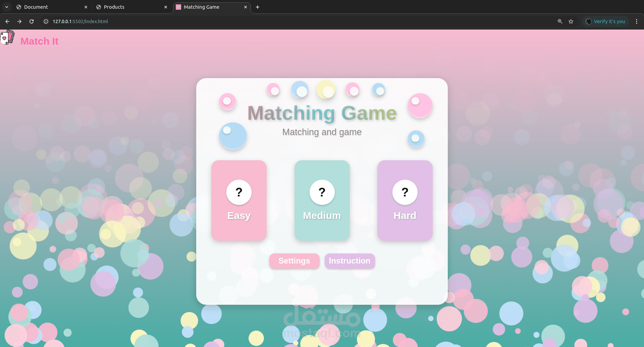
Task: Click the Match It playing cards logo icon
Action: click(x=7, y=37)
